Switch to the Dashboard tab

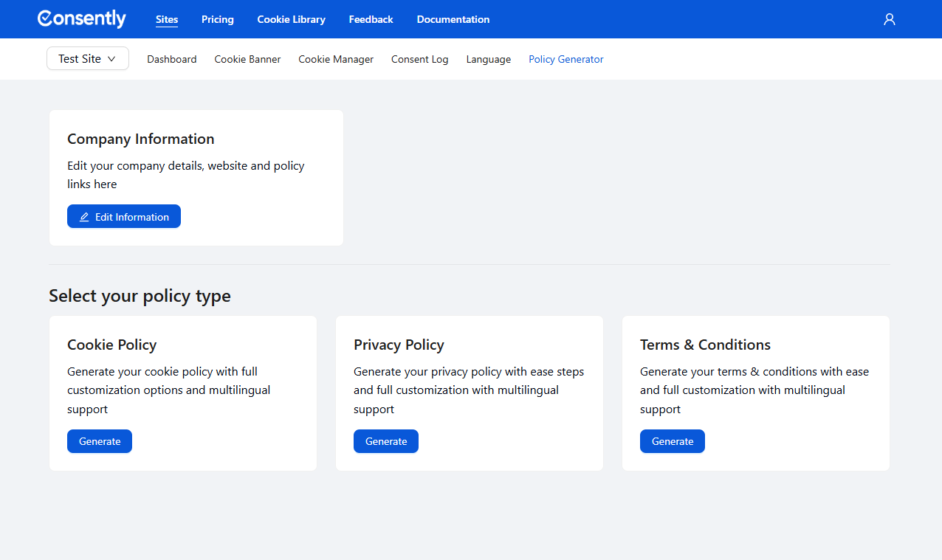(171, 59)
